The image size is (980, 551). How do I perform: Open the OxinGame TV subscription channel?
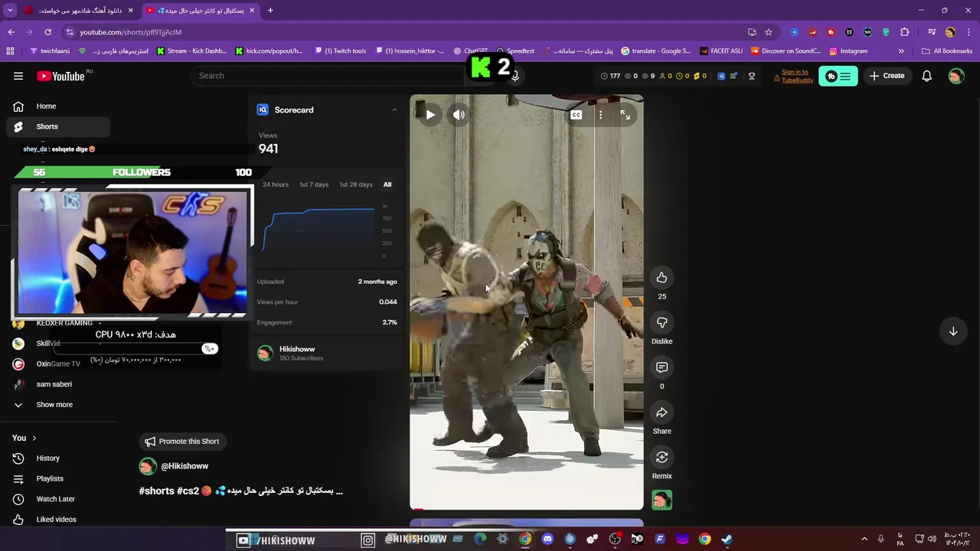tap(57, 364)
